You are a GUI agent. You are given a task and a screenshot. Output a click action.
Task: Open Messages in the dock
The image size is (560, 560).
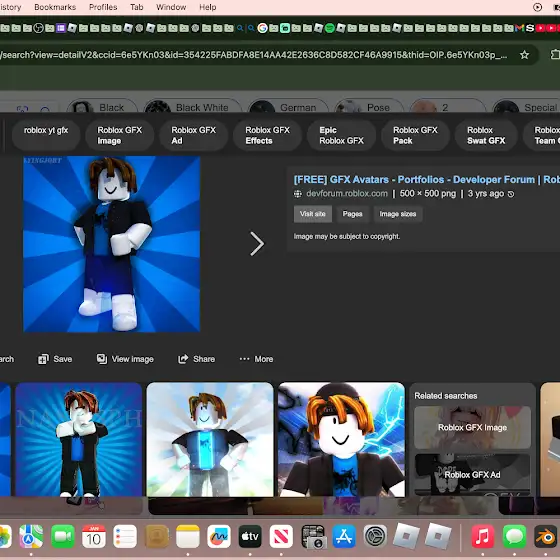[514, 536]
